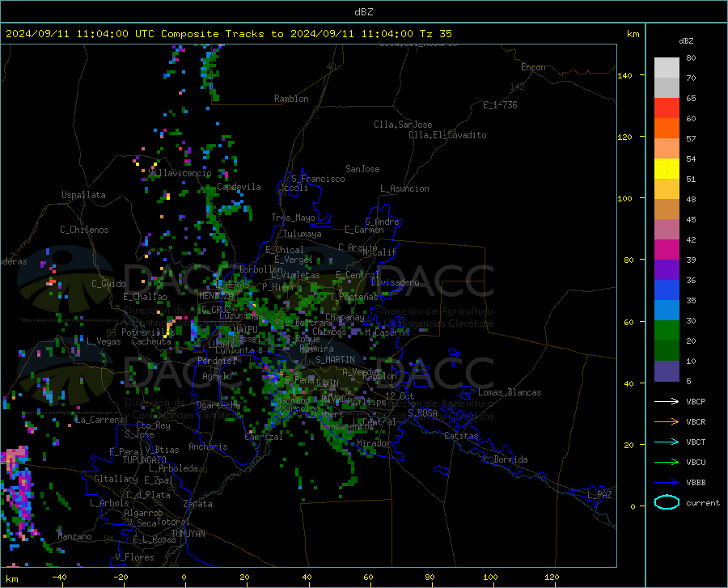Pick the dark orange 57-60 dBZ swatch
The image size is (728, 588).
tap(667, 129)
